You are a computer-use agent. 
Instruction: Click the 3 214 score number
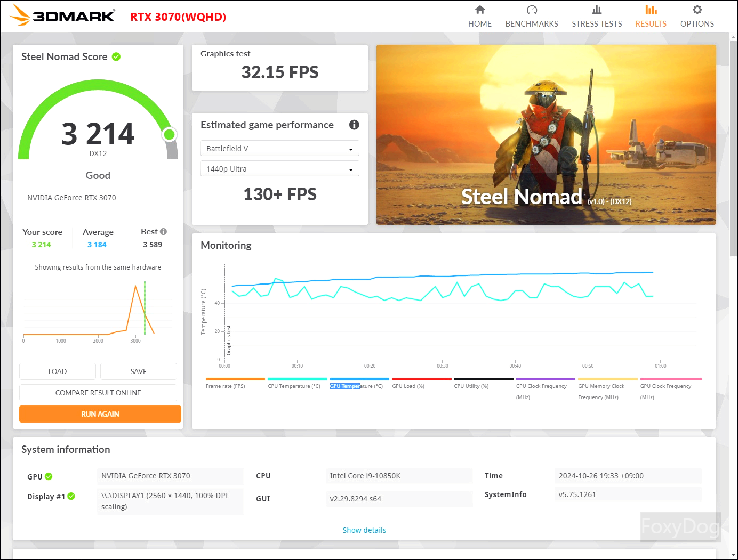pyautogui.click(x=98, y=133)
